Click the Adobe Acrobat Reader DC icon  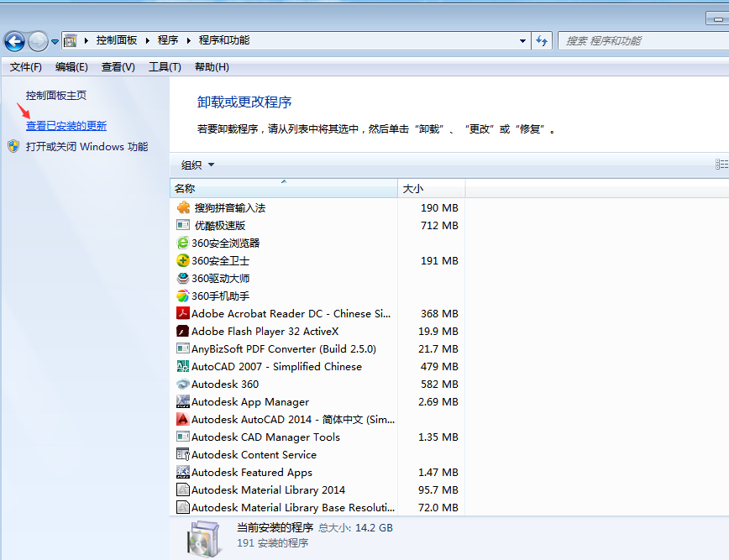pos(183,313)
